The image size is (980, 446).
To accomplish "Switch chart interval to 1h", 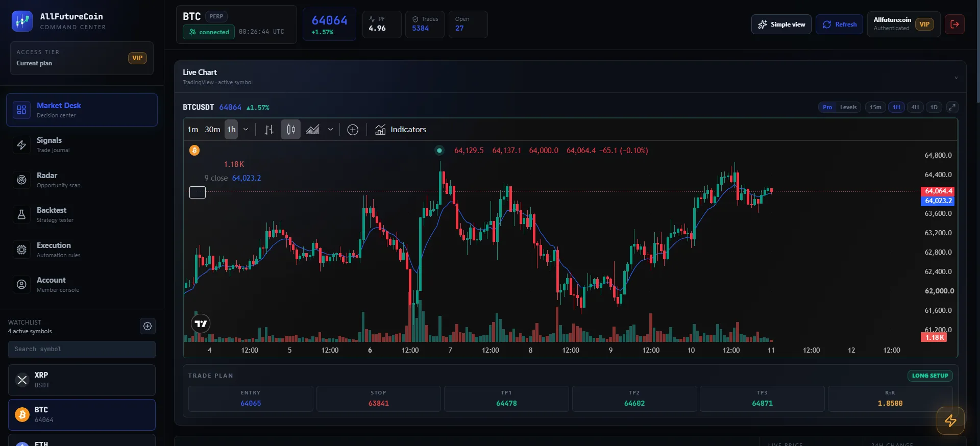I will pyautogui.click(x=231, y=130).
